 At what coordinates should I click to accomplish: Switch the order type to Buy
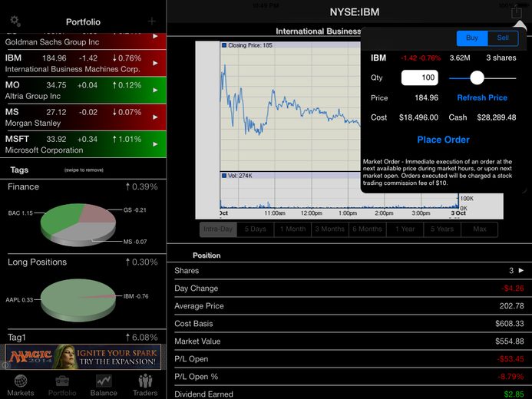[x=472, y=38]
